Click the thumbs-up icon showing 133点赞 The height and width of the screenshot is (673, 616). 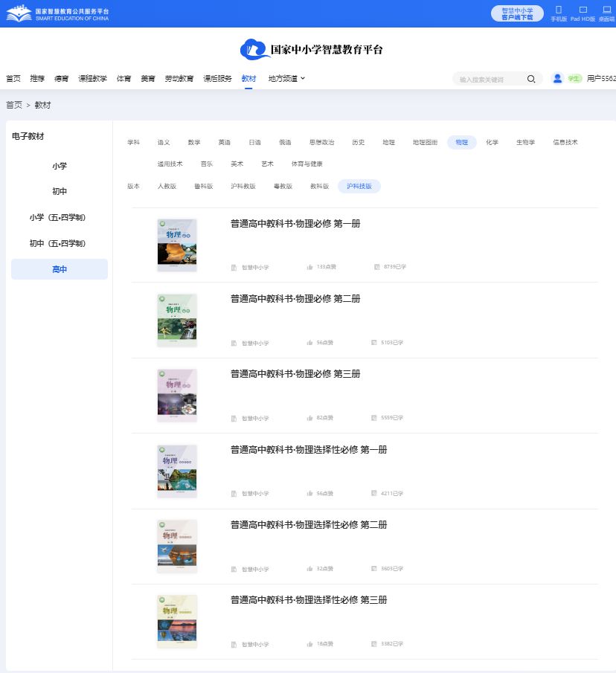pos(309,265)
